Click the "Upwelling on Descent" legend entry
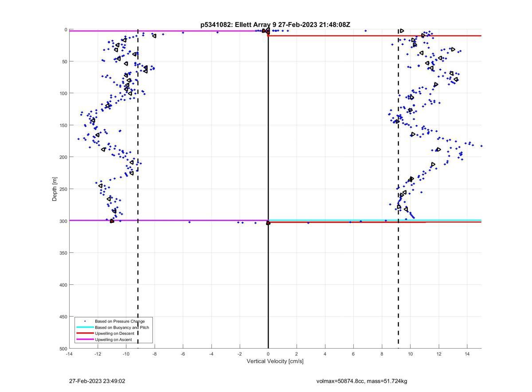This screenshot has width=532, height=392. tap(115, 334)
